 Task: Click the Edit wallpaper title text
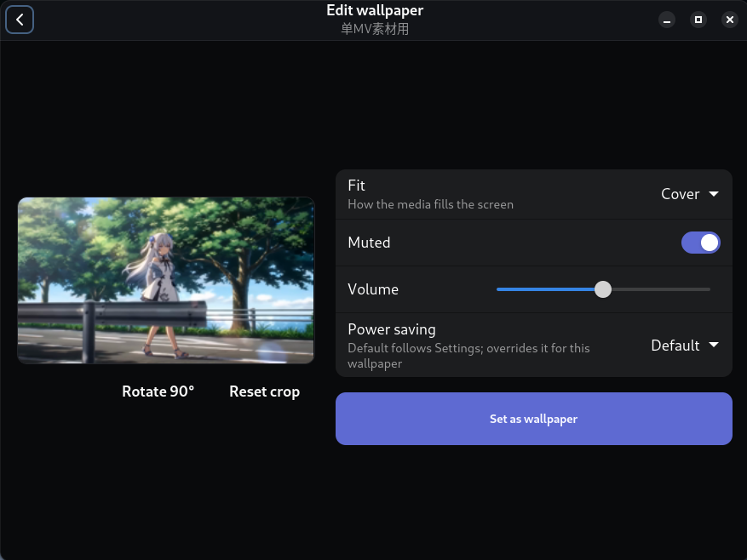(x=375, y=10)
